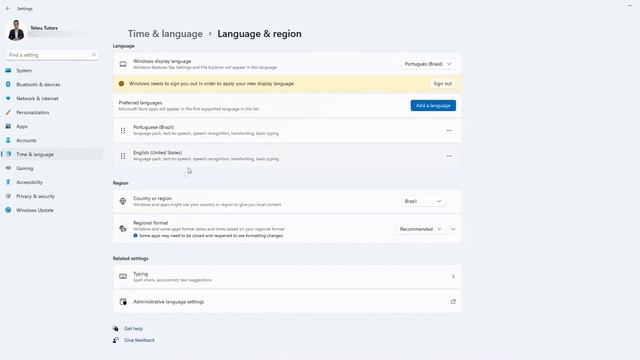
Task: Click the Accounts person icon
Action: pos(8,140)
